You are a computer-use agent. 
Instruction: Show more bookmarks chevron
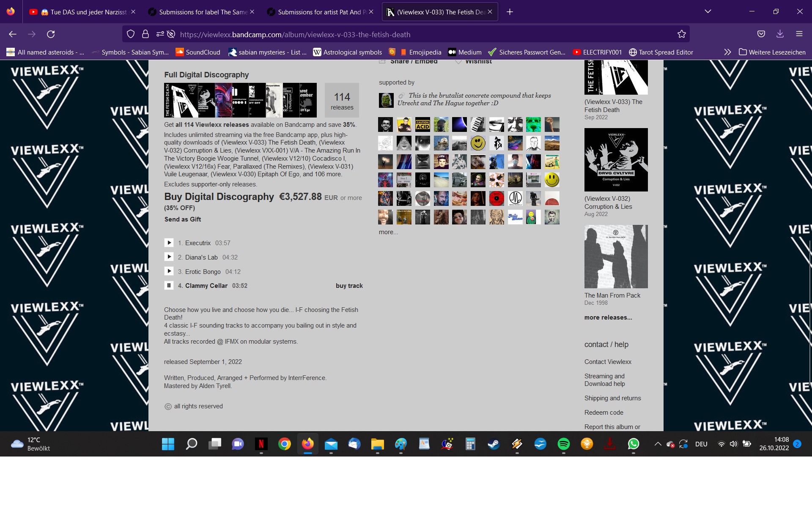pos(727,52)
